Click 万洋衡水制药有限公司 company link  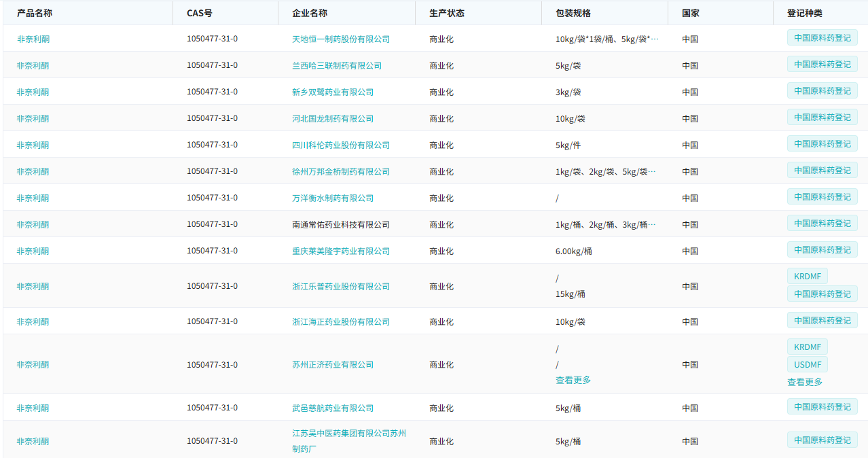coord(333,198)
